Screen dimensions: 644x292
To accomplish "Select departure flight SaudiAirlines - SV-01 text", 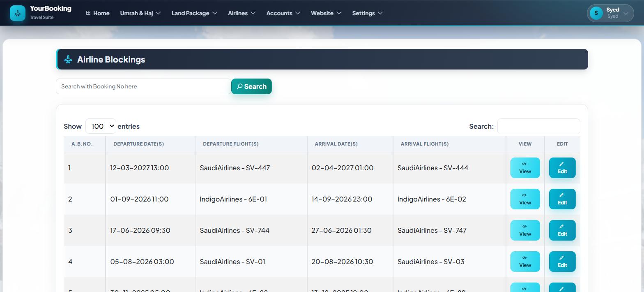I will [x=232, y=262].
